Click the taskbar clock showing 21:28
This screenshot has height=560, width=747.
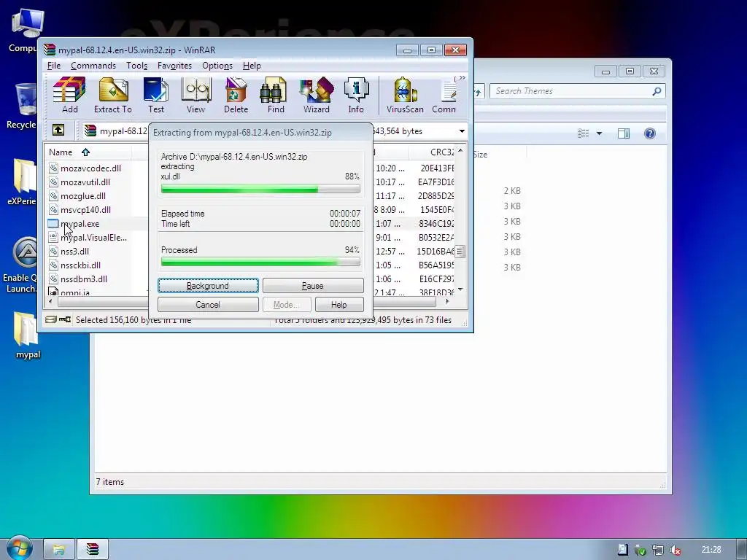point(711,550)
